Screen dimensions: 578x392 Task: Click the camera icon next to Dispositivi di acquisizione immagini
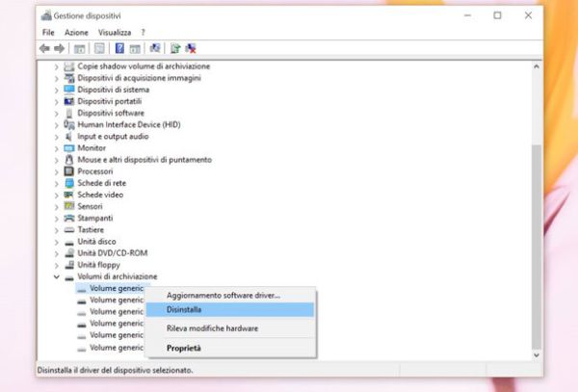tap(69, 78)
